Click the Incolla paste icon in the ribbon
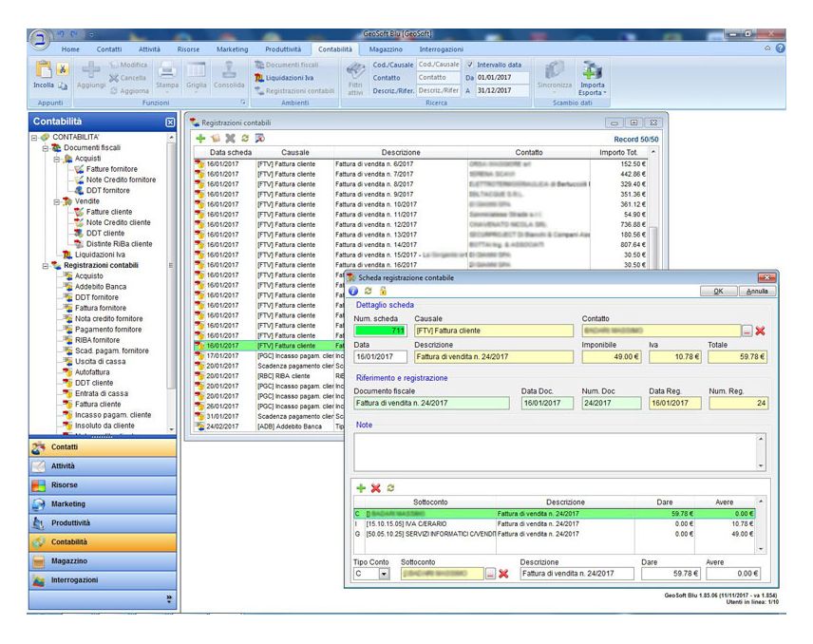Screen dimensions: 813x644 [43, 69]
